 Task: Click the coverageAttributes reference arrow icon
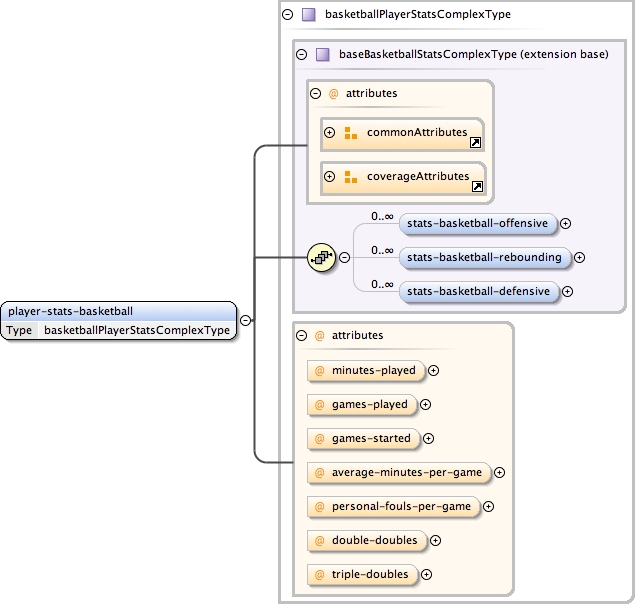tap(476, 187)
